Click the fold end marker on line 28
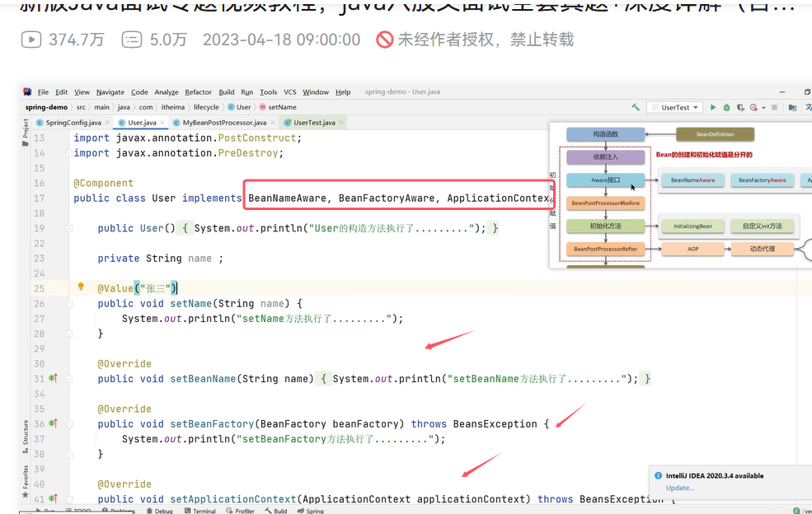 69,334
